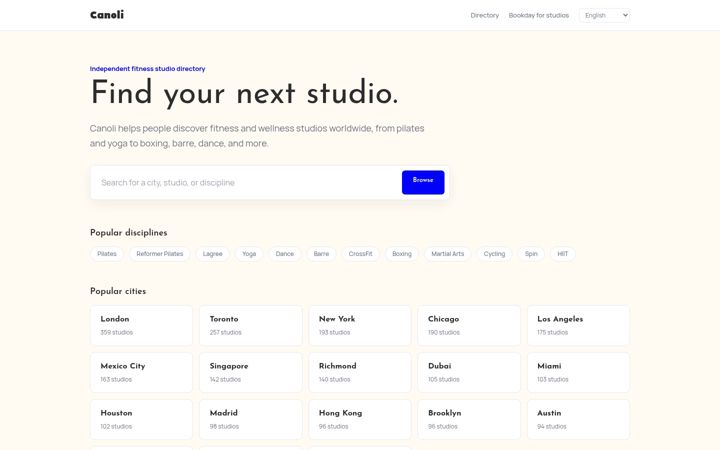Viewport: 720px width, 450px height.
Task: Open the Austin city card
Action: (579, 419)
